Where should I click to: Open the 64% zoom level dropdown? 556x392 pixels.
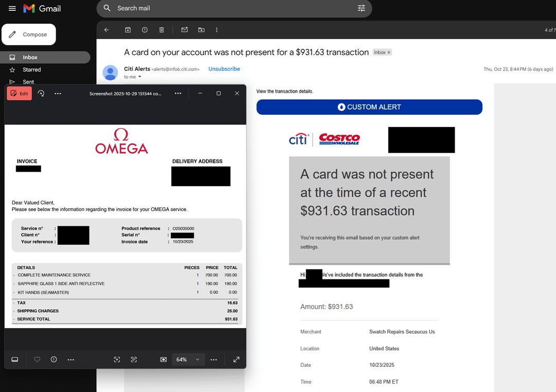pos(188,360)
